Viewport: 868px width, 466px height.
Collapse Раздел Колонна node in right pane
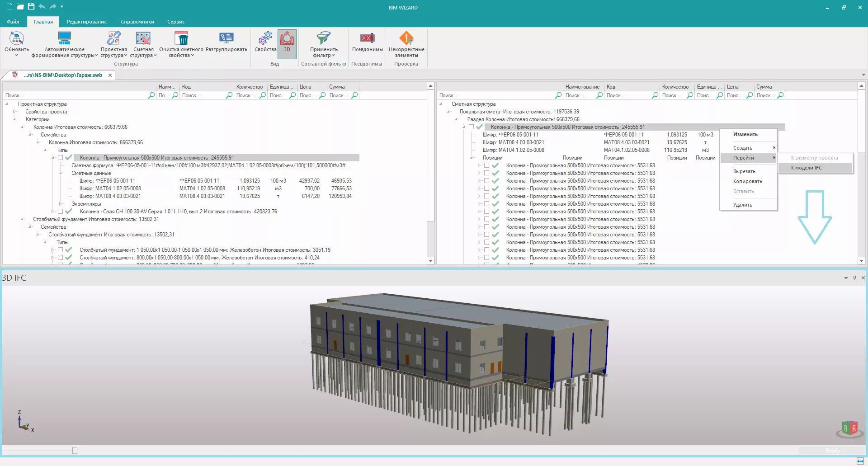coord(456,119)
